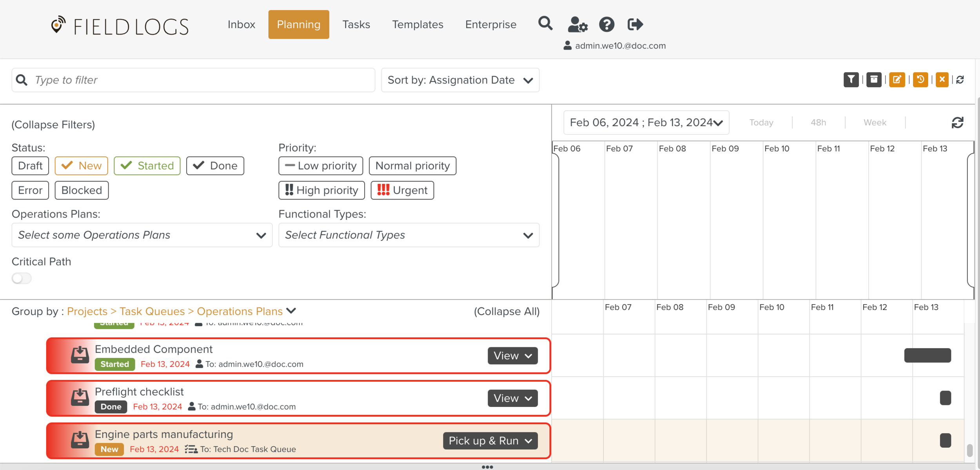Viewport: 980px width, 470px height.
Task: Expand Select some Operations Plans dropdown
Action: coord(142,235)
